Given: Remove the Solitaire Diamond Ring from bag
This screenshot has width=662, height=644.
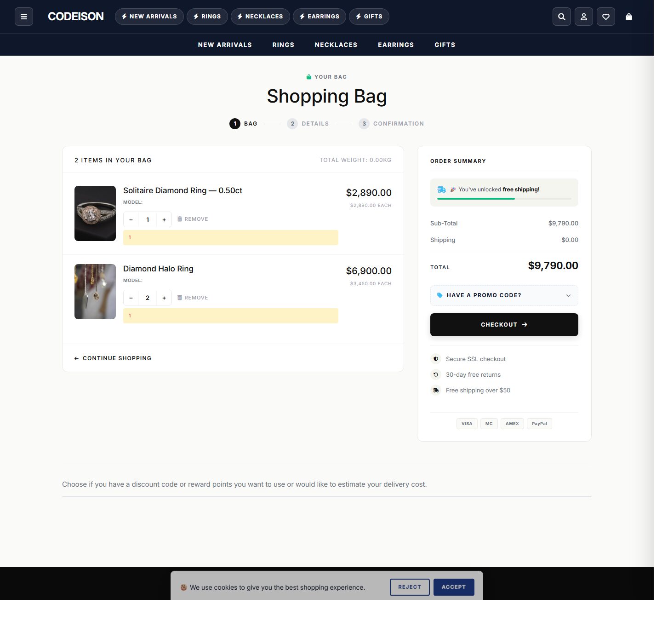Looking at the screenshot, I should pos(193,219).
